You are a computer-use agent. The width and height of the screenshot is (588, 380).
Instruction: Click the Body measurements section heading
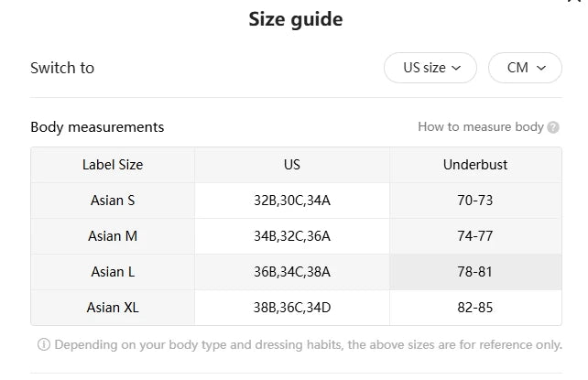(x=97, y=127)
